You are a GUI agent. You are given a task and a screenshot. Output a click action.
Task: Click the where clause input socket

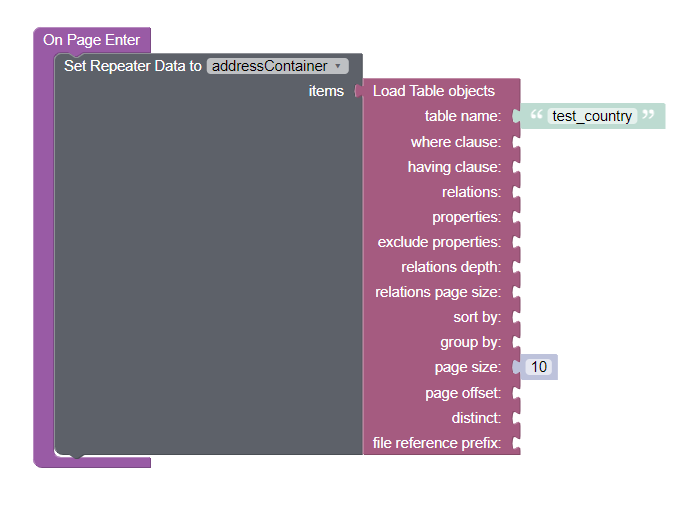click(516, 142)
